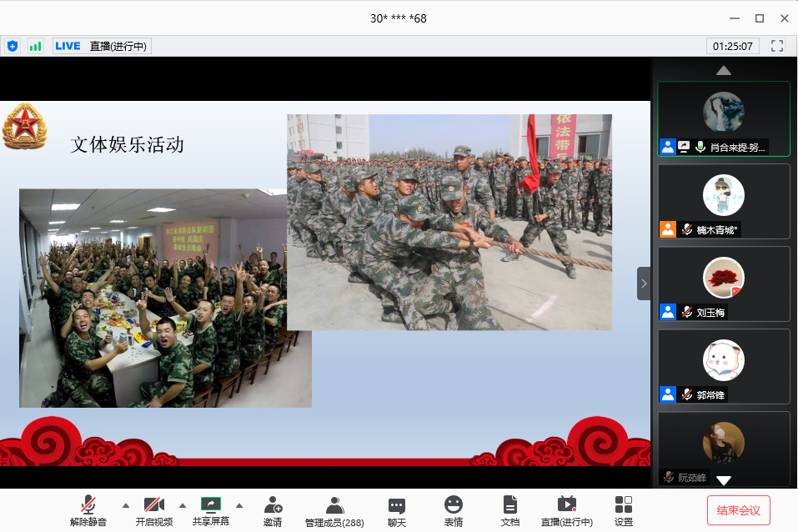Collapse the participant video sidebar

click(644, 284)
